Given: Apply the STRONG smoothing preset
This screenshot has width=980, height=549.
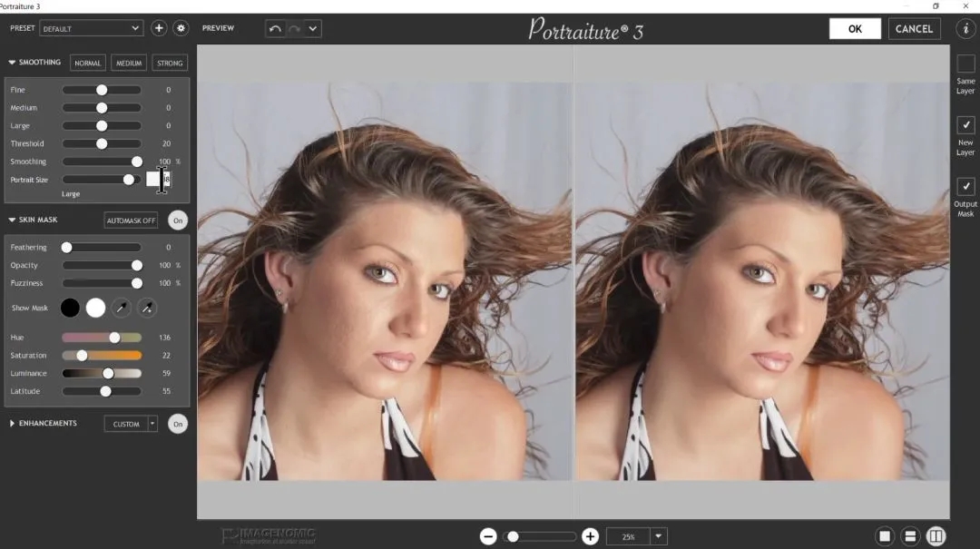Looking at the screenshot, I should (170, 64).
